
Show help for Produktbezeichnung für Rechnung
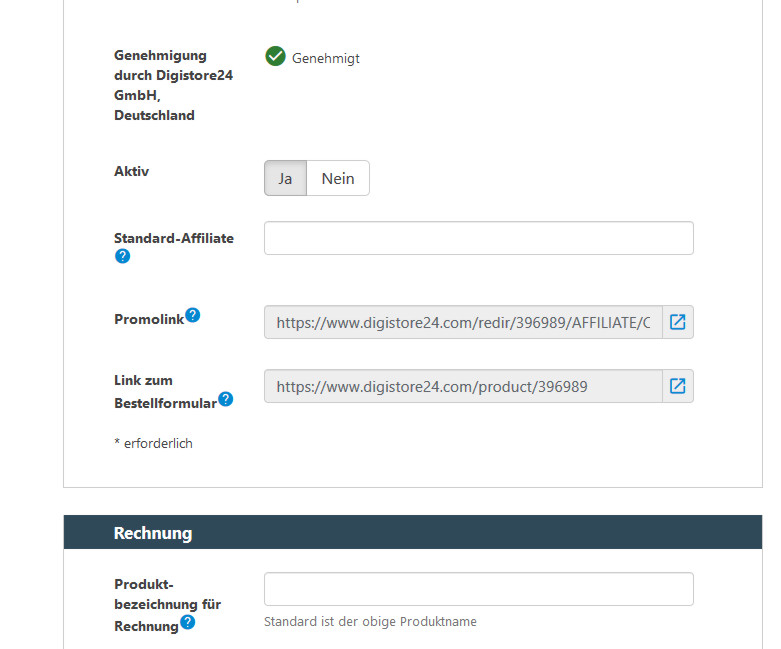187,623
